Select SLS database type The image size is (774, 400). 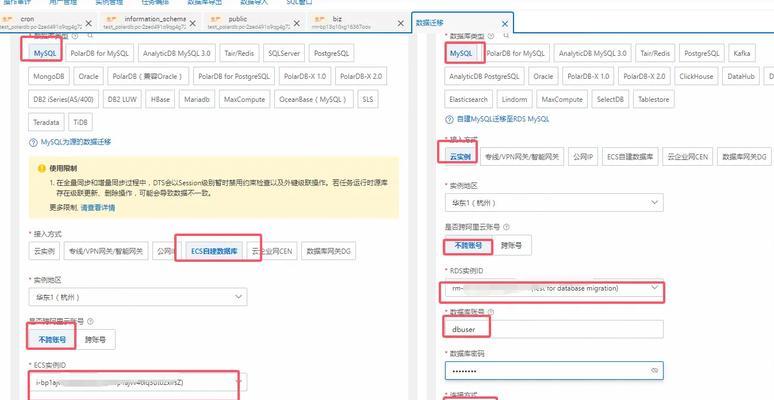368,99
